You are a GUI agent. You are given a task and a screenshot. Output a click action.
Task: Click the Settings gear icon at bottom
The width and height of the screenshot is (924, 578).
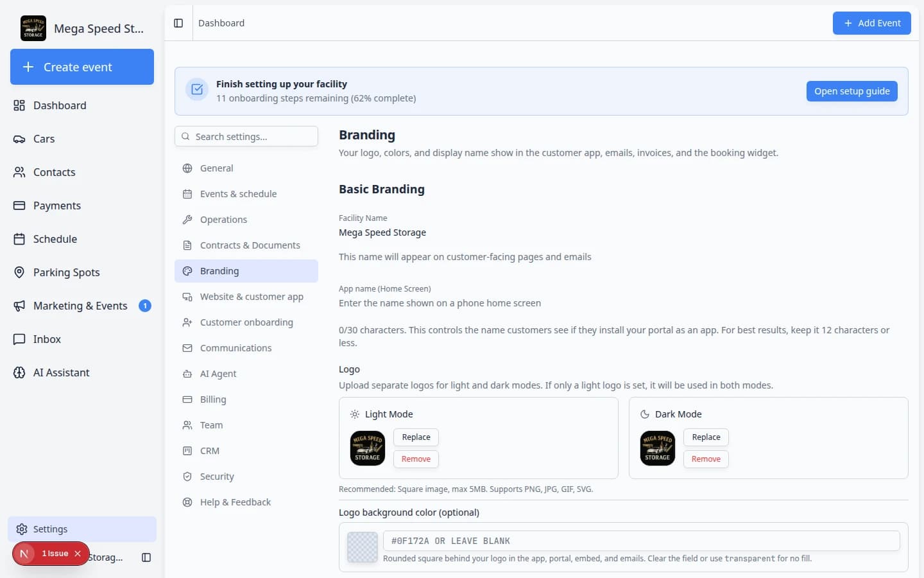(x=22, y=529)
